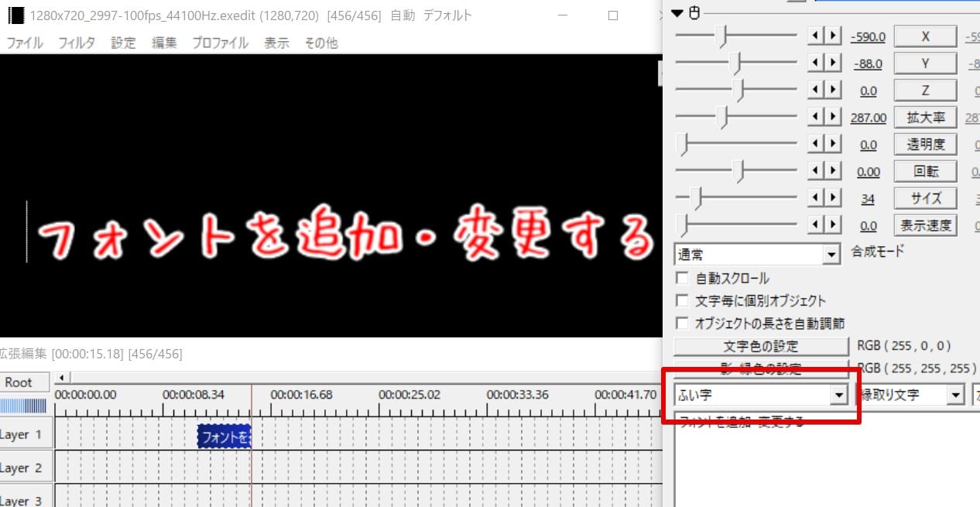
Task: Increase 表示速度 with its right arrow
Action: click(x=832, y=225)
